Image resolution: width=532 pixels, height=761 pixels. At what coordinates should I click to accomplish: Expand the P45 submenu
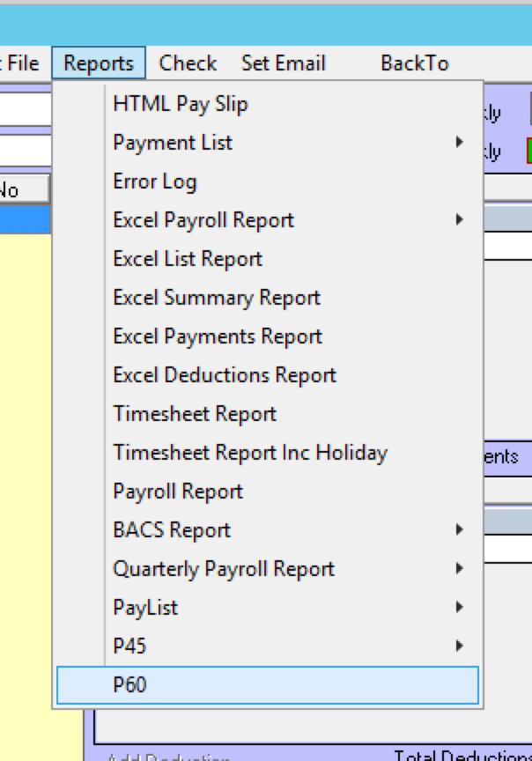click(x=129, y=646)
